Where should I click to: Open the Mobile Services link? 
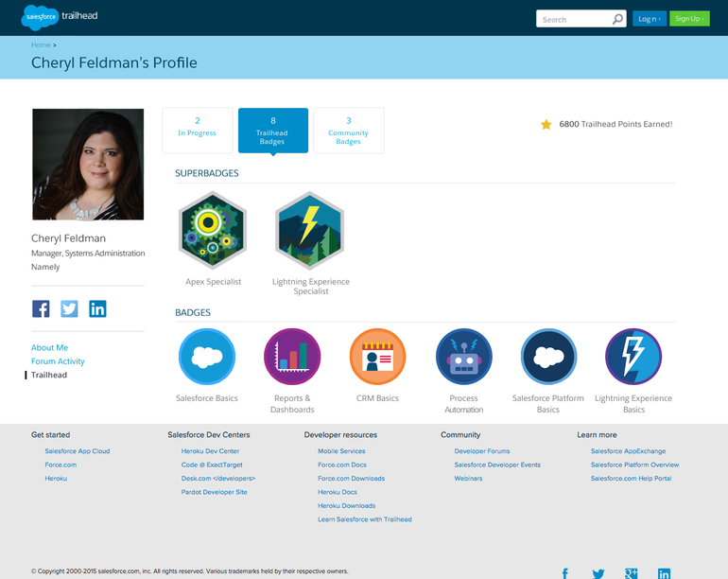coord(341,451)
